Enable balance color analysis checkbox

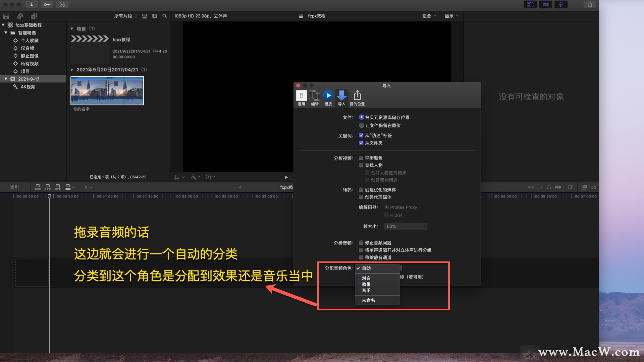pyautogui.click(x=361, y=158)
